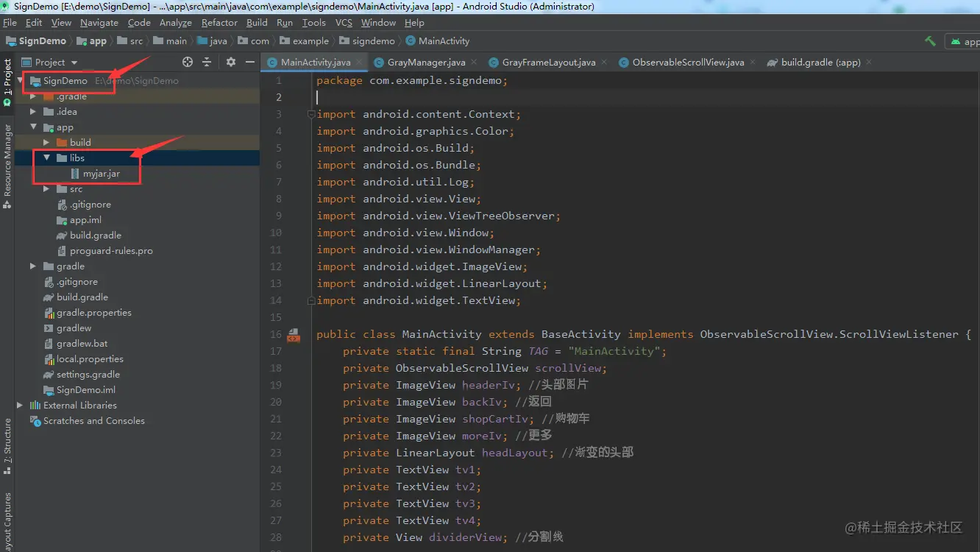Switch to the ObservableScrollView.java tab
980x552 pixels.
[688, 63]
